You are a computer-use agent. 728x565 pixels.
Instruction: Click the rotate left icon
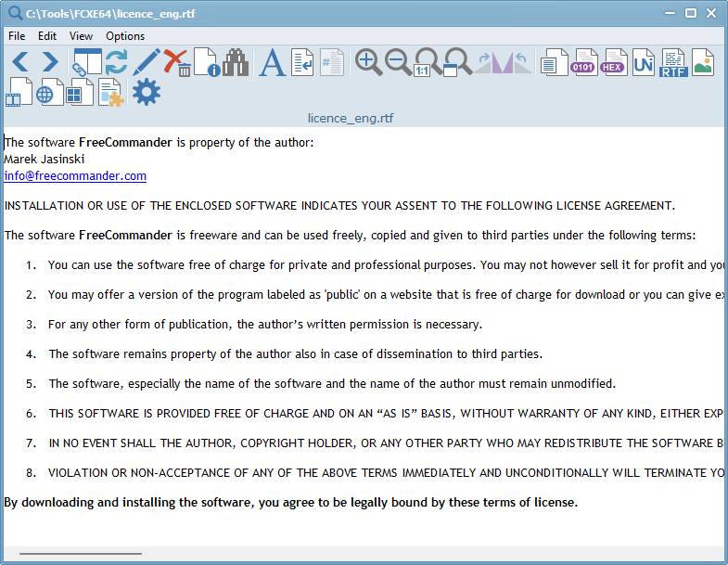click(522, 63)
